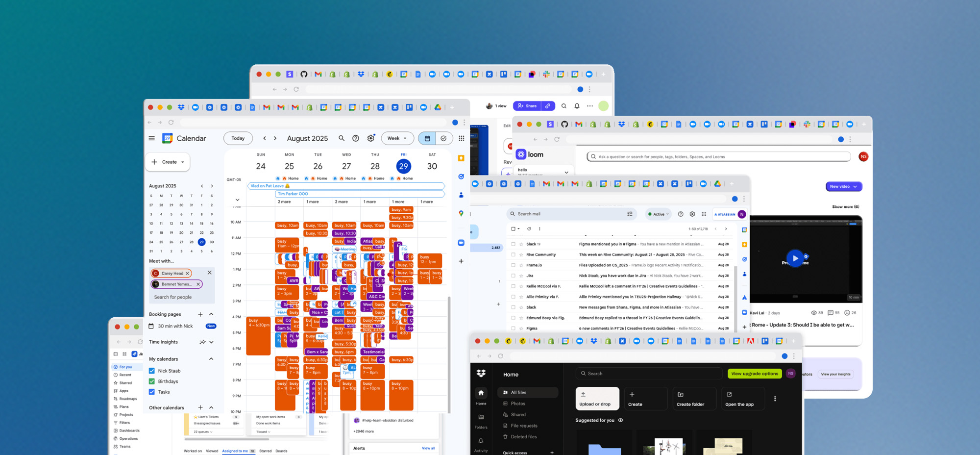The width and height of the screenshot is (980, 455).
Task: Open Zoom add-on in Calendar side panel
Action: coord(461,243)
